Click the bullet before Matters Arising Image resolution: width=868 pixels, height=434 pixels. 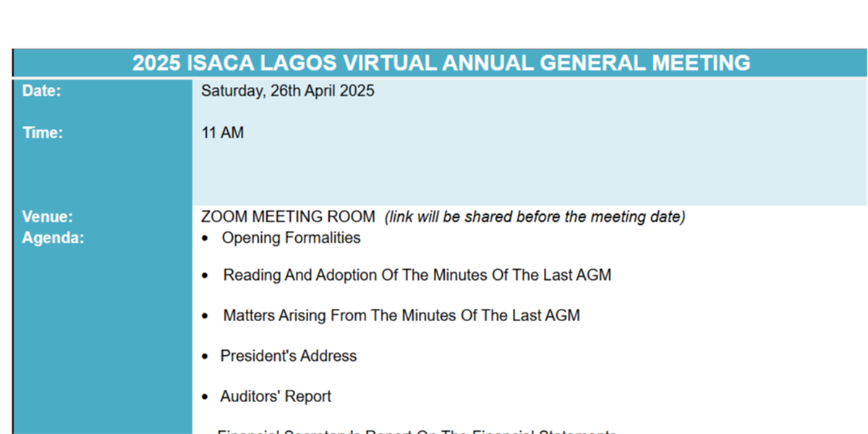click(206, 317)
